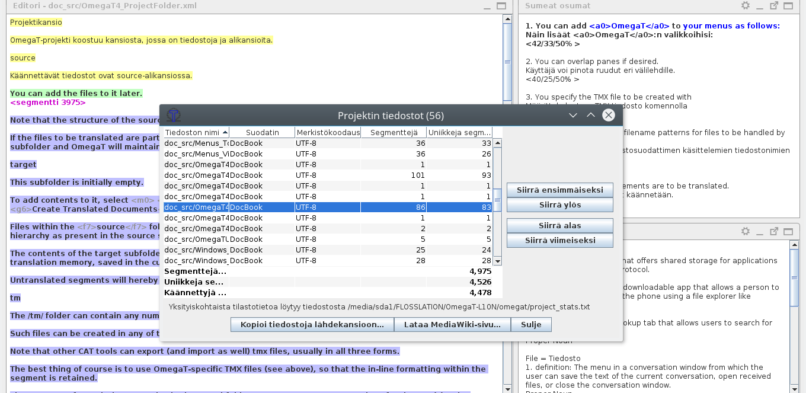Sort by Tiedoston nimi column header
Image resolution: width=806 pixels, height=393 pixels.
point(196,133)
